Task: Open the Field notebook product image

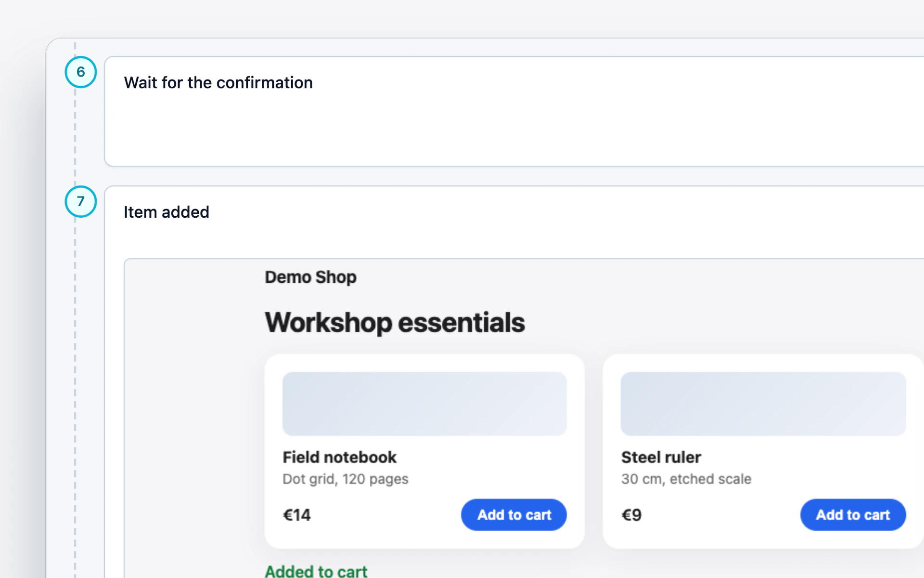Action: coord(424,404)
